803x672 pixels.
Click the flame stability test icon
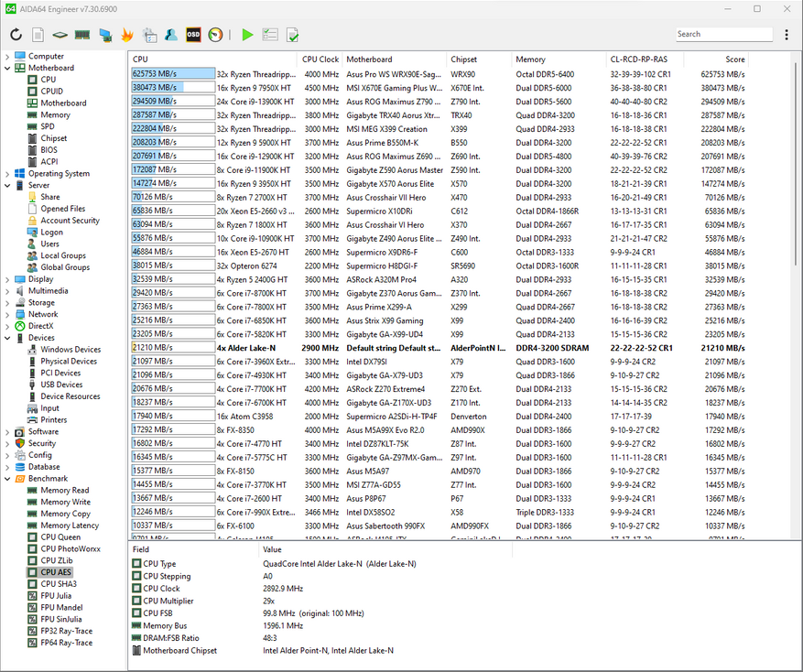[x=126, y=35]
